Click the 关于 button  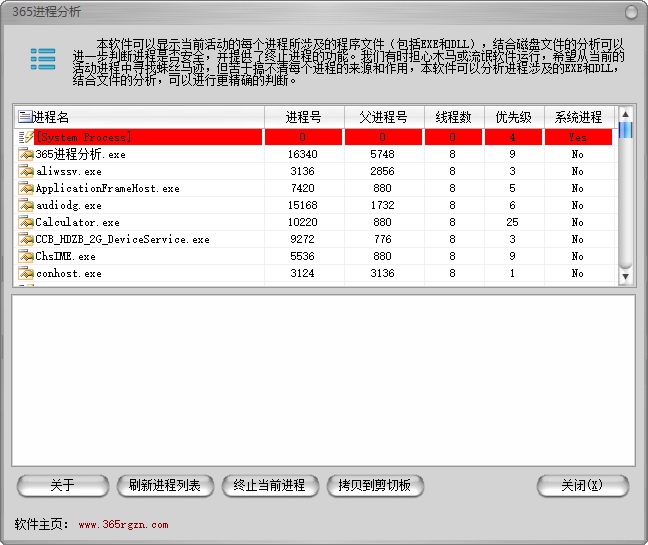coord(62,486)
